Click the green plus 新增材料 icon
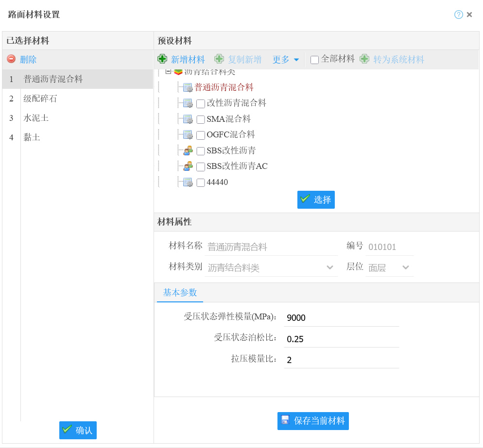The image size is (483, 448). tap(162, 59)
